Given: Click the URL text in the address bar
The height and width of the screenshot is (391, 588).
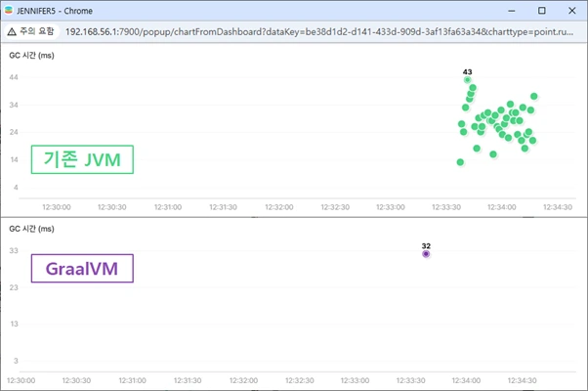Looking at the screenshot, I should pos(319,32).
